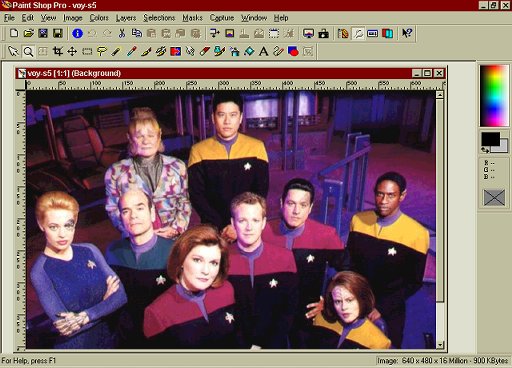Viewport: 512px width, 368px height.
Task: Open the Layers menu
Action: click(x=126, y=18)
